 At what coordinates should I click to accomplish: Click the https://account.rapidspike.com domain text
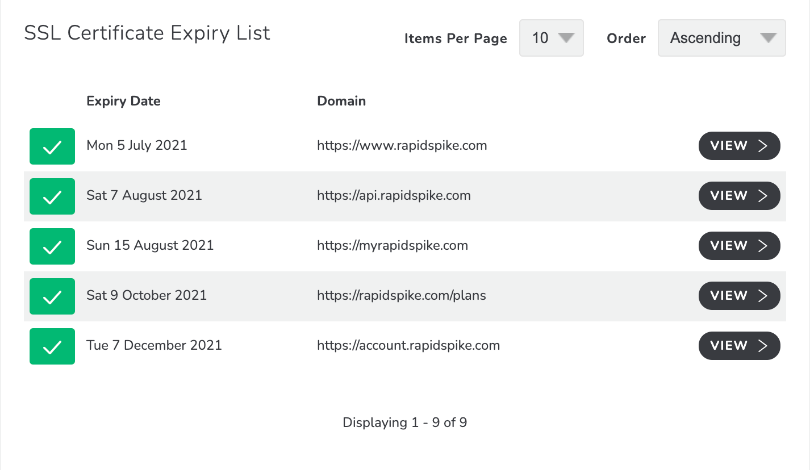409,346
